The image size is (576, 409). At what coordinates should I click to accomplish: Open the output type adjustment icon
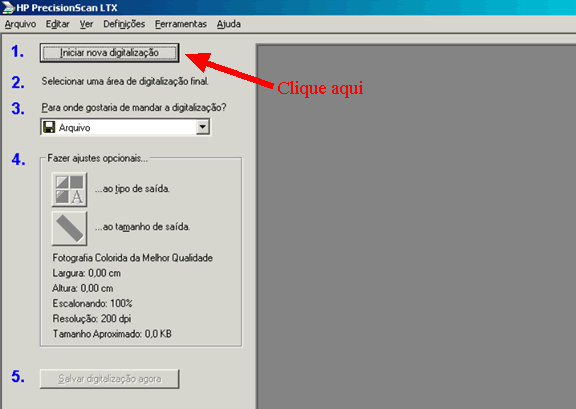(69, 189)
